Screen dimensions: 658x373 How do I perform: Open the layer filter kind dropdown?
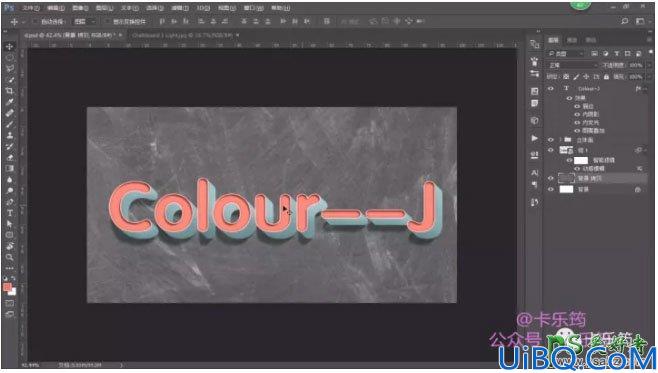[567, 54]
